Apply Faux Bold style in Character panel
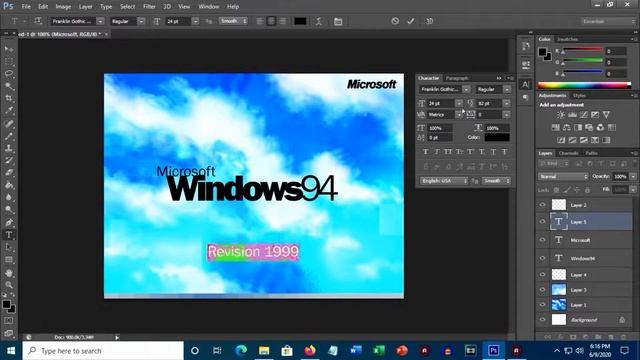This screenshot has height=360, width=640. [426, 152]
